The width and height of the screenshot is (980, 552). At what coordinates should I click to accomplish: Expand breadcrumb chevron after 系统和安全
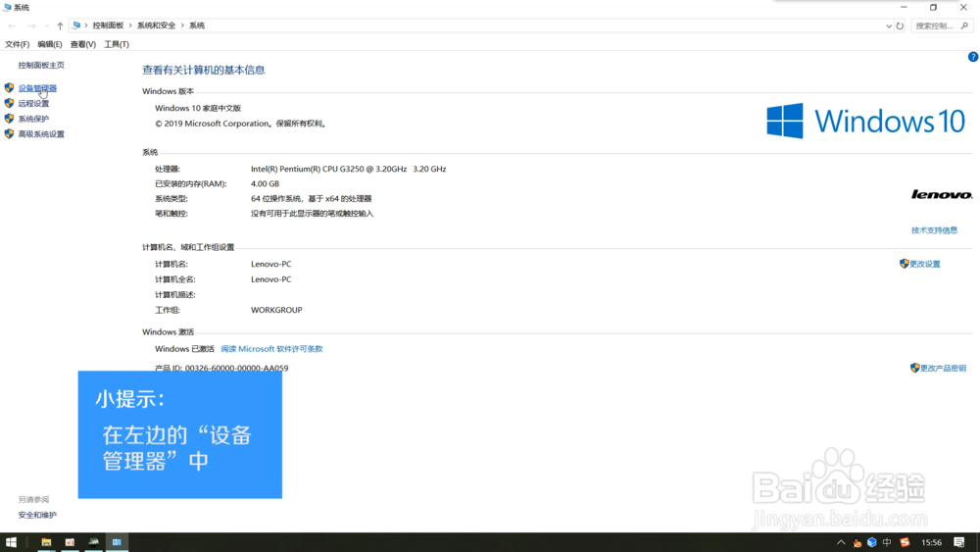tap(183, 25)
